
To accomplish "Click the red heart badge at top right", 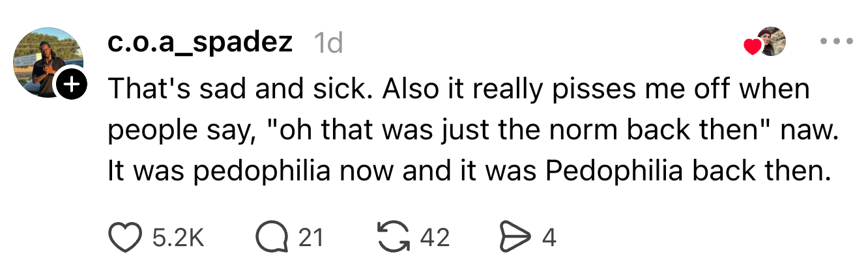I will (753, 47).
